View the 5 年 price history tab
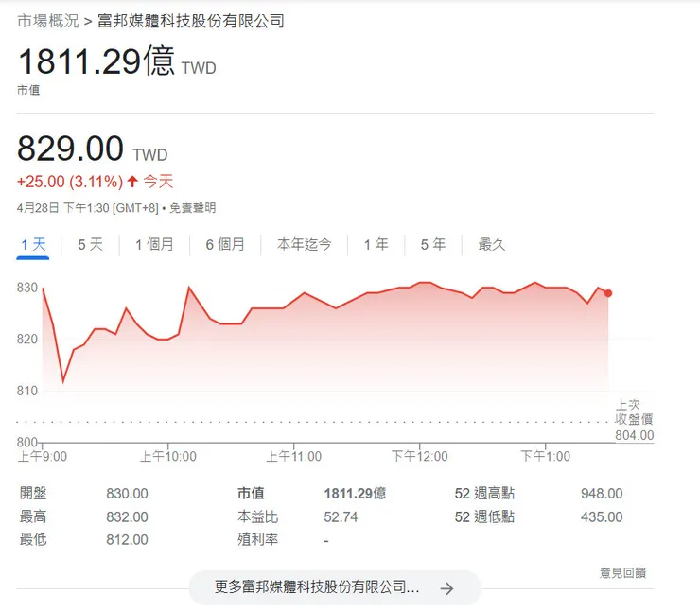Image resolution: width=700 pixels, height=612 pixels. [x=432, y=244]
